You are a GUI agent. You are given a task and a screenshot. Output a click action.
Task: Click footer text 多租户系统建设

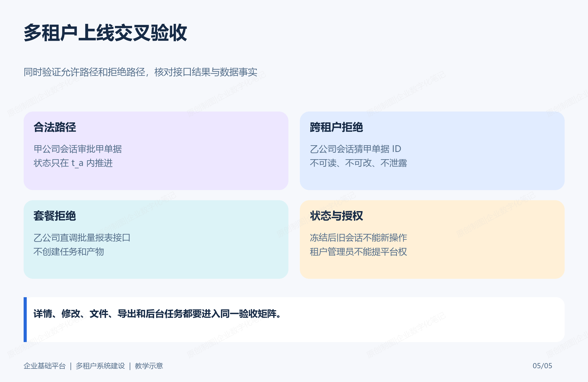coord(100,366)
